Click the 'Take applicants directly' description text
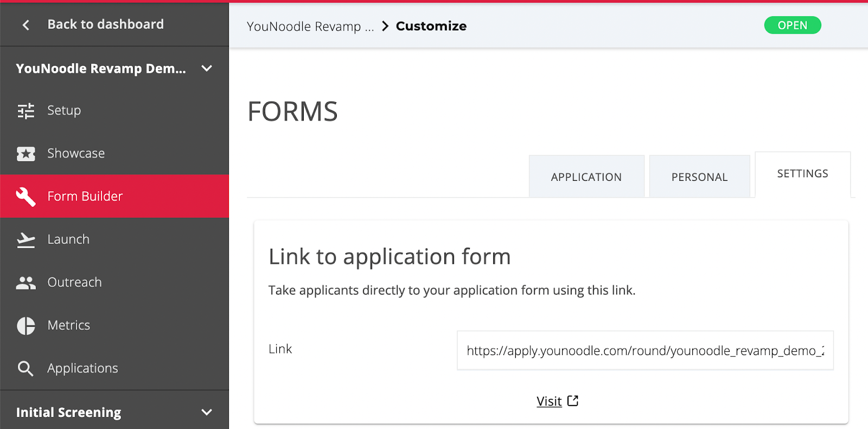The height and width of the screenshot is (429, 868). [x=452, y=291]
